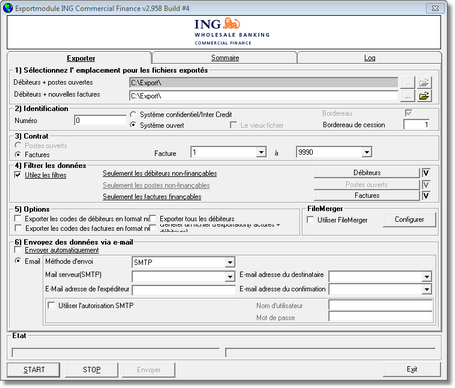Select the Email radio button

18,261
